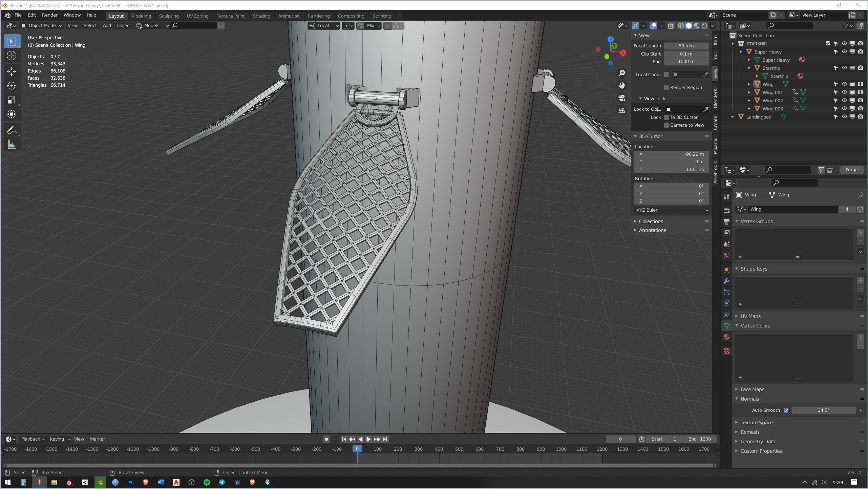
Task: Switch to wireframe viewport shading
Action: click(681, 26)
